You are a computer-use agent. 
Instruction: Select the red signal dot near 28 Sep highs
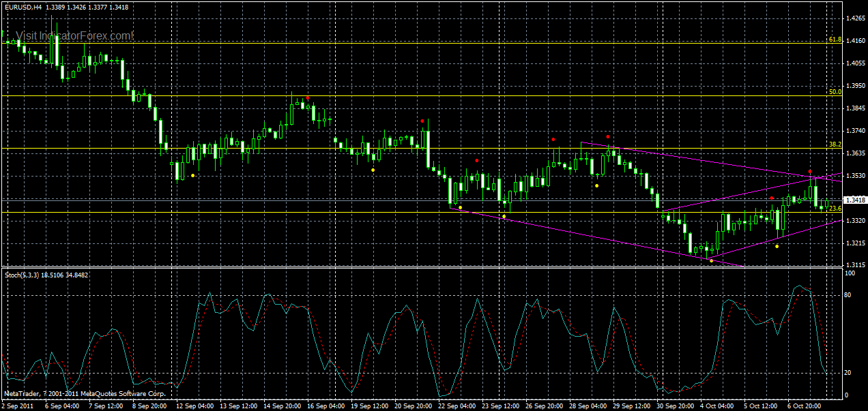[x=608, y=136]
